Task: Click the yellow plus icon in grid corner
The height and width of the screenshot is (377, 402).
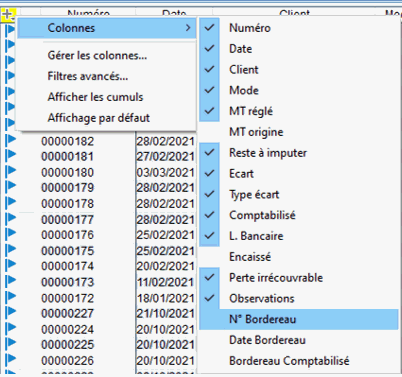Action: pos(8,15)
